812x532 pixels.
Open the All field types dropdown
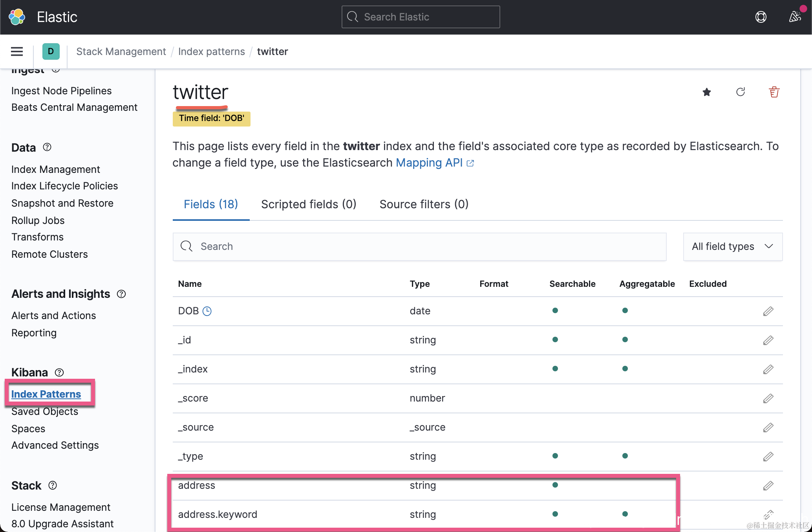coord(732,246)
